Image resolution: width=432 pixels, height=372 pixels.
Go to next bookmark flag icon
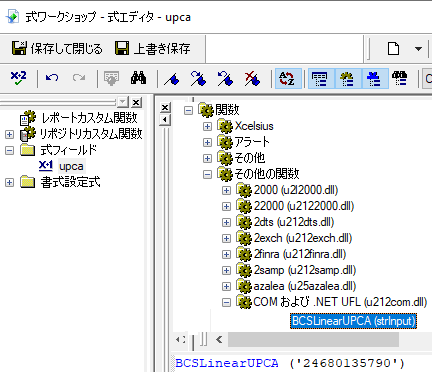click(198, 79)
